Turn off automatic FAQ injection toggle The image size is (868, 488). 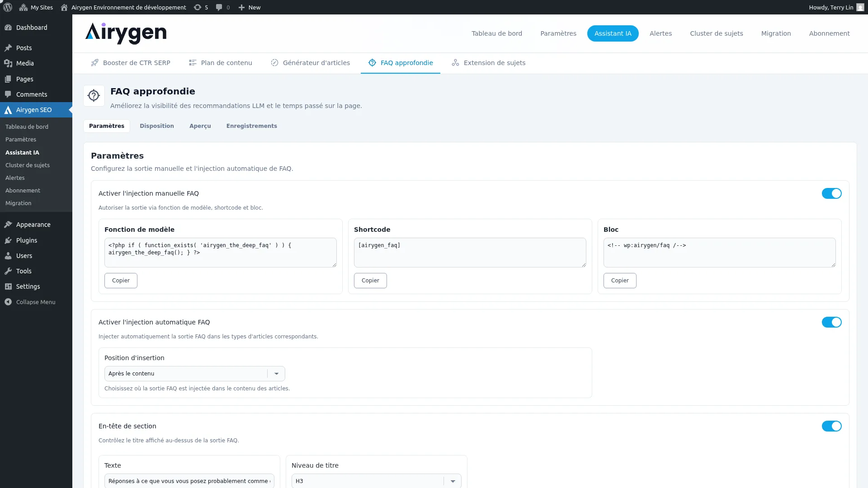click(831, 322)
